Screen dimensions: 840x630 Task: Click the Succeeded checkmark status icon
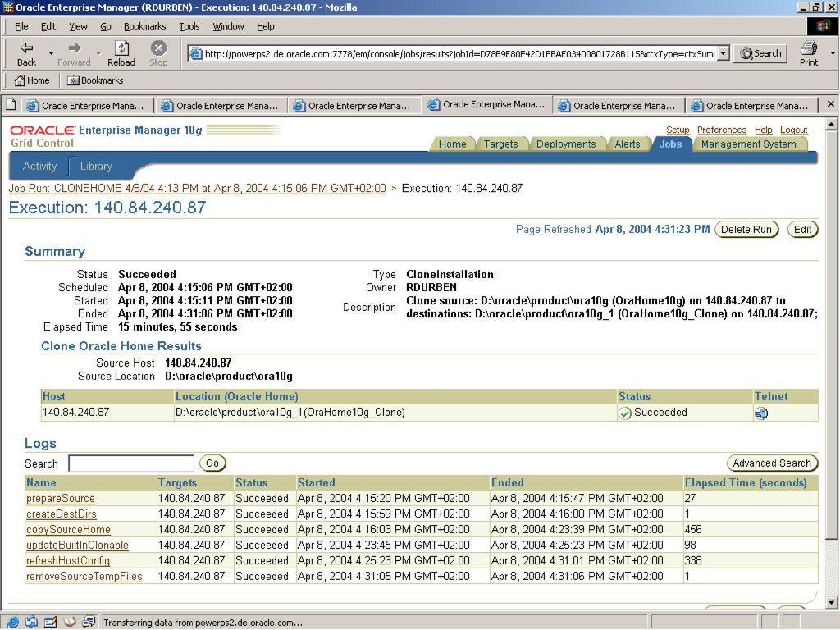tap(624, 413)
